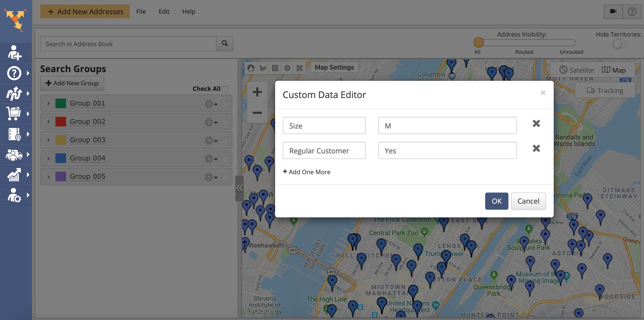Open the team and vehicles sidebar icon
Image resolution: width=644 pixels, height=320 pixels.
[x=14, y=154]
